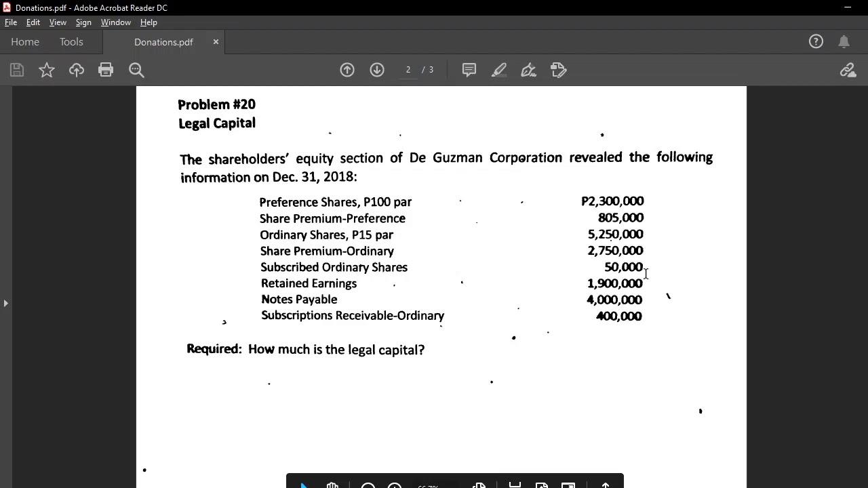Image resolution: width=868 pixels, height=488 pixels.
Task: Open the Fill & Sign pen tool
Action: pyautogui.click(x=529, y=70)
